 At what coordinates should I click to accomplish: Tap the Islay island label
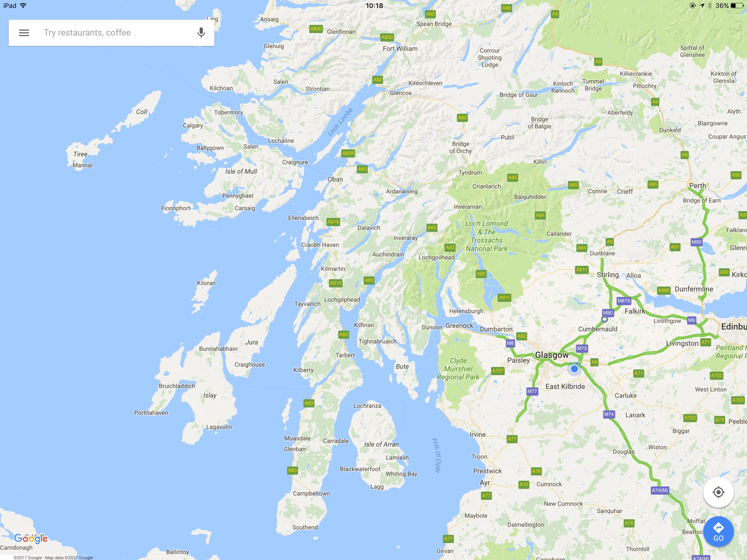[210, 395]
